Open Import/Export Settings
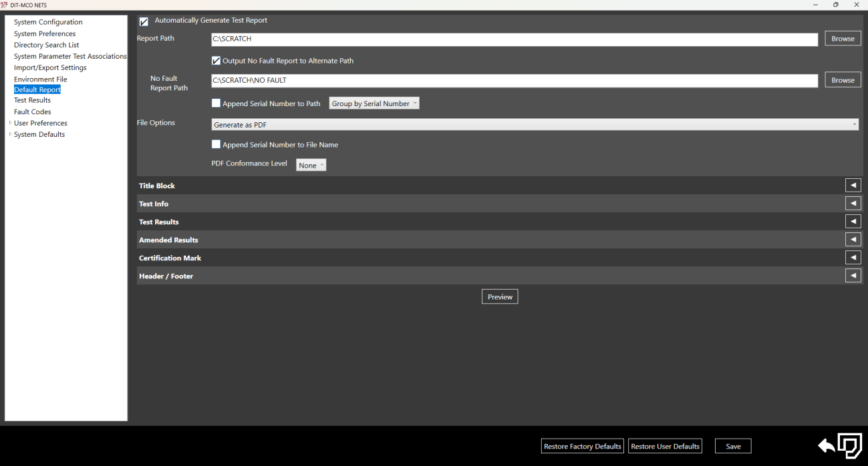The width and height of the screenshot is (868, 466). click(50, 67)
